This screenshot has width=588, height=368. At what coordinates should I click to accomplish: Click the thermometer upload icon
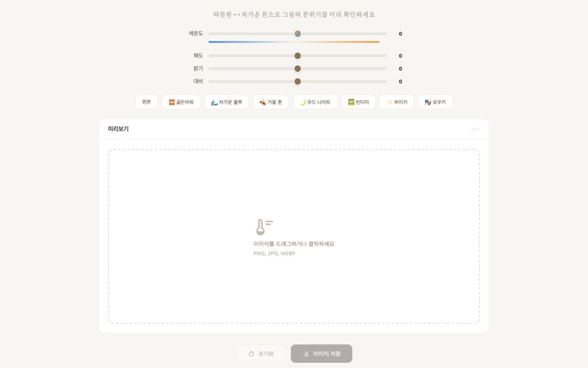point(264,227)
